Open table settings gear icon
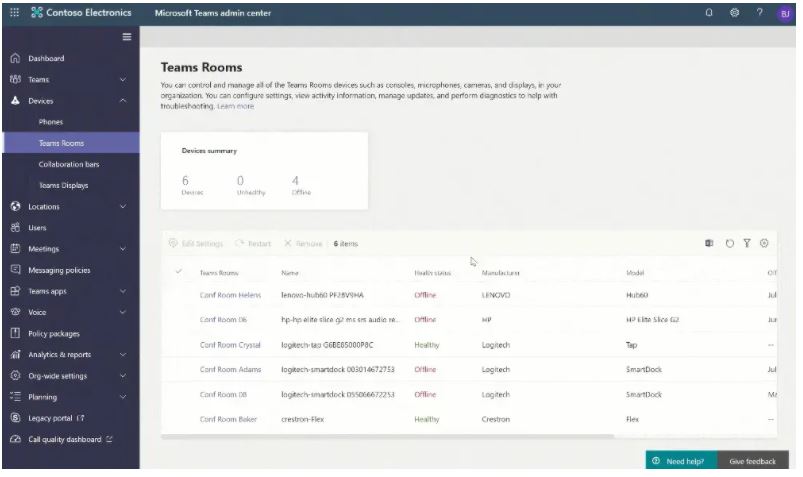This screenshot has height=477, width=803. pos(764,243)
